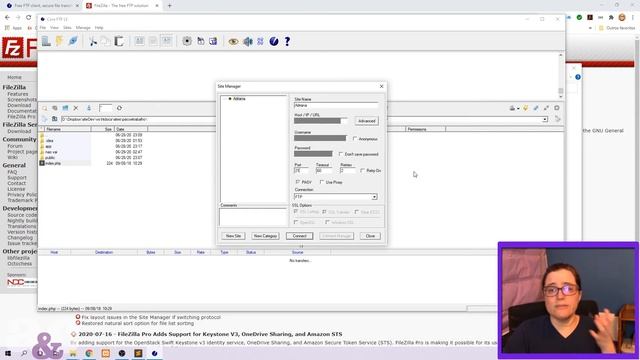Click the speaker Sound icon in toolbar

247,42
